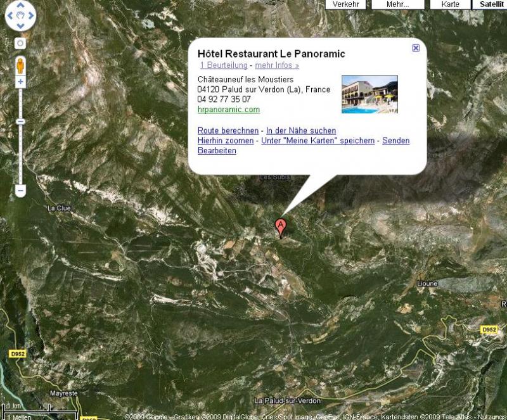
Task: Click the zoom slider handle
Action: coord(20,122)
